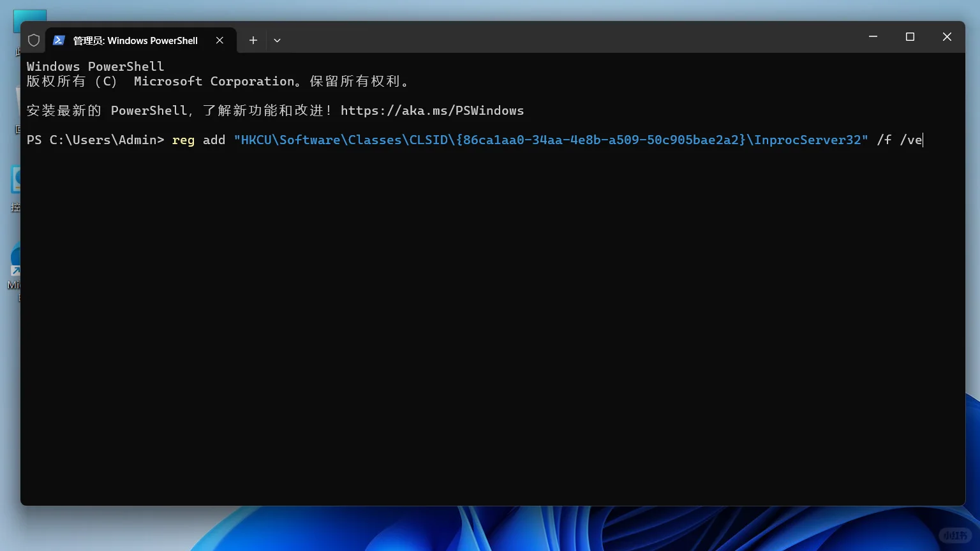Viewport: 980px width, 551px height.
Task: Follow the https://aka.ms/PSWindows link
Action: 432,110
